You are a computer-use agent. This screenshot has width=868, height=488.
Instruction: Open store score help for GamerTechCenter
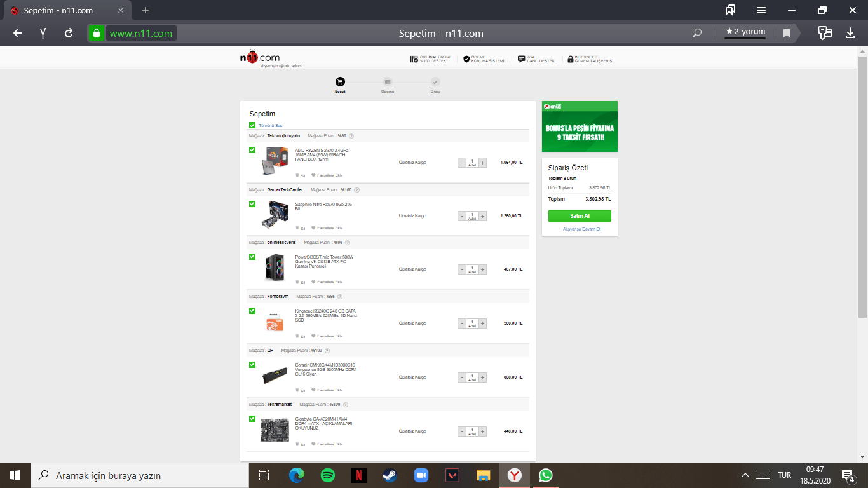tap(356, 190)
